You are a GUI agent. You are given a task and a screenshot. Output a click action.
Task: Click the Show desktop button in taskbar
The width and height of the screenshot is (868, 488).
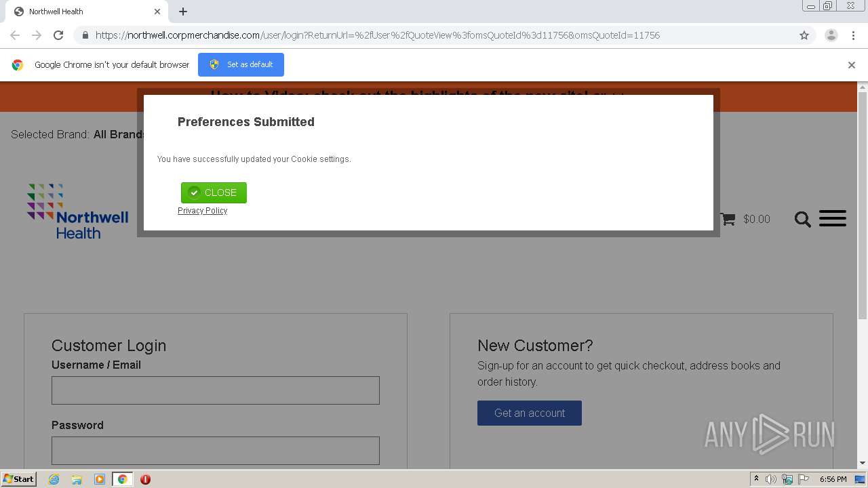point(860,479)
